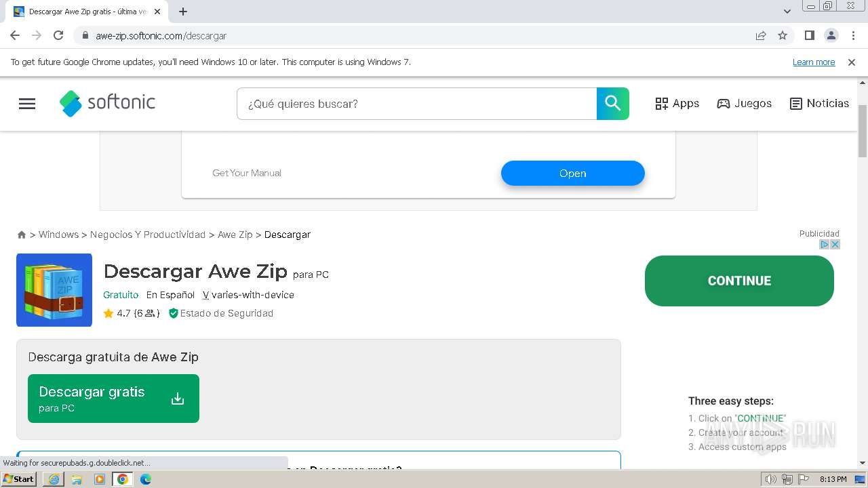The width and height of the screenshot is (868, 488).
Task: Click the Descargar Awe Zip heading
Action: 195,271
